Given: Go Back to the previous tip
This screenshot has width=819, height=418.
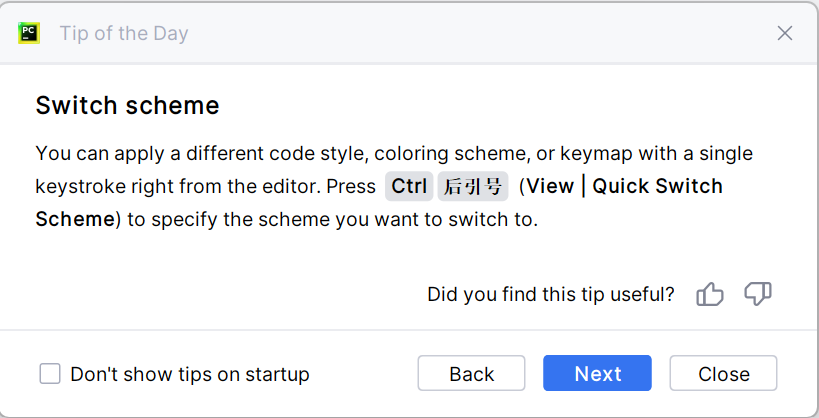Looking at the screenshot, I should (471, 374).
